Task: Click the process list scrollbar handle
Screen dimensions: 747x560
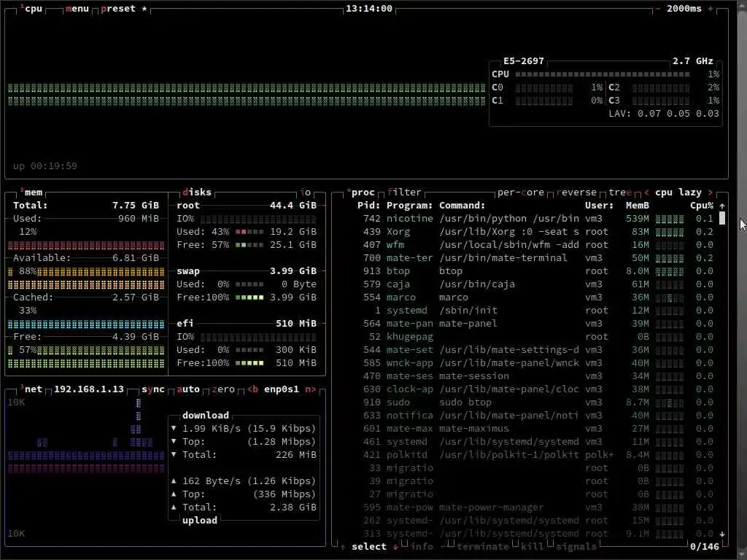Action: click(x=722, y=219)
